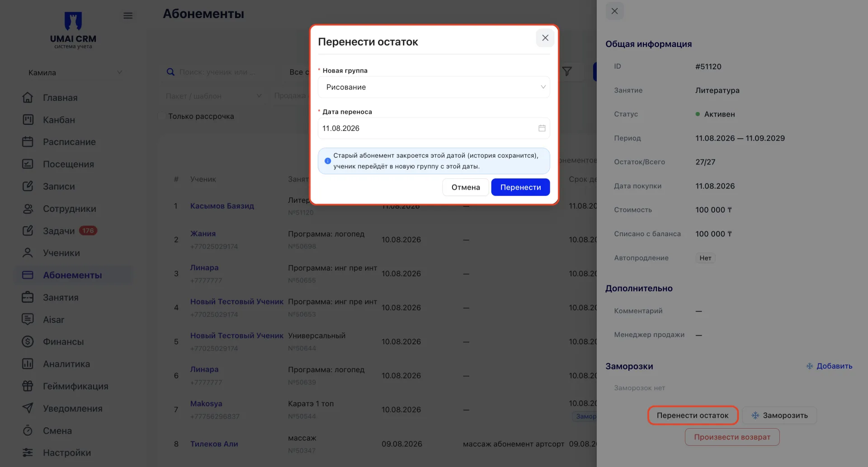
Task: Confirm with the Перенести button
Action: point(520,187)
